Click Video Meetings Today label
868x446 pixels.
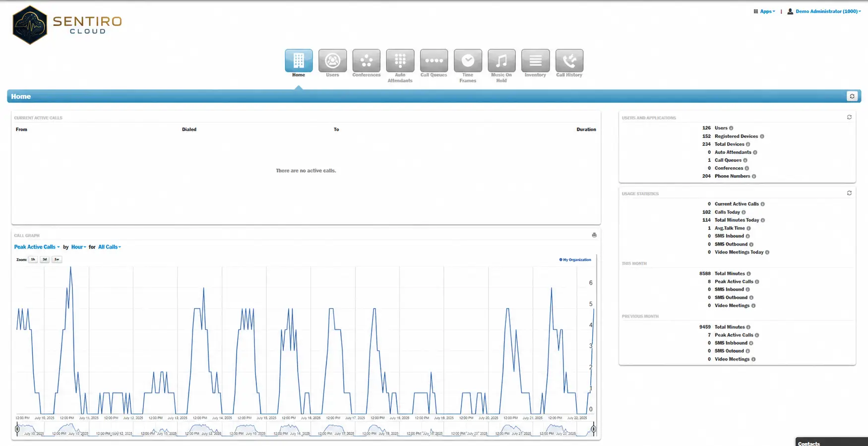pyautogui.click(x=739, y=252)
